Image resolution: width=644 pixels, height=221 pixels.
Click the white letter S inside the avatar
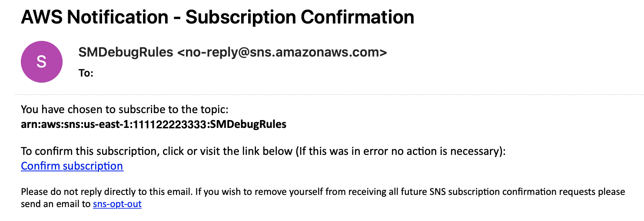click(x=41, y=62)
